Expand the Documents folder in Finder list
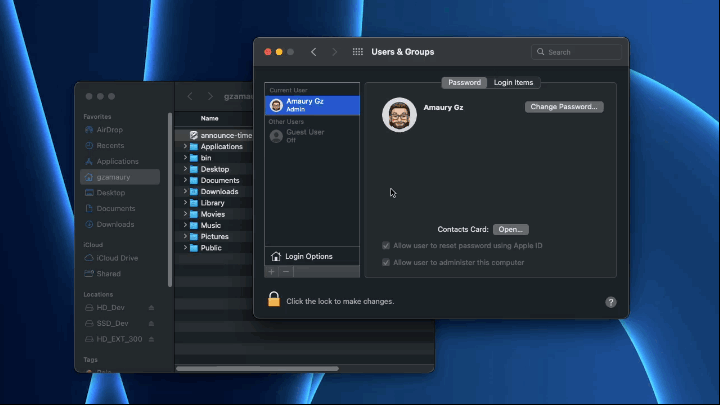The width and height of the screenshot is (720, 405). tap(185, 180)
